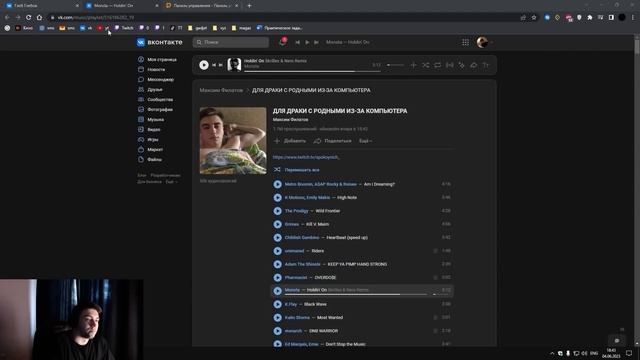Seek in the Holdin' On row progress bar

click(x=356, y=294)
